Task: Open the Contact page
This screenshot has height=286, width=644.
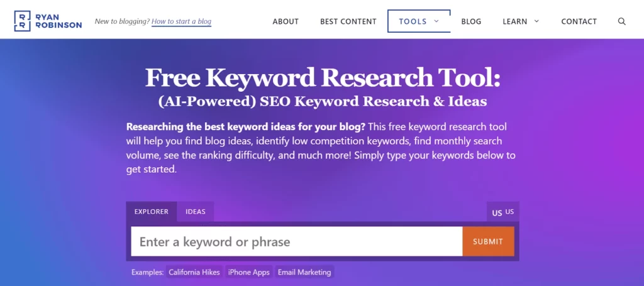Action: (x=579, y=21)
